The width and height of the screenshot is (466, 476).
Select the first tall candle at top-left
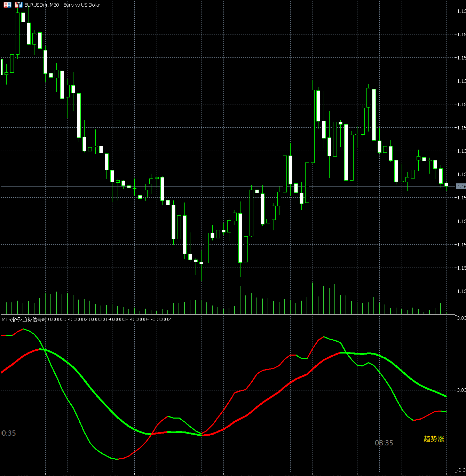18,33
